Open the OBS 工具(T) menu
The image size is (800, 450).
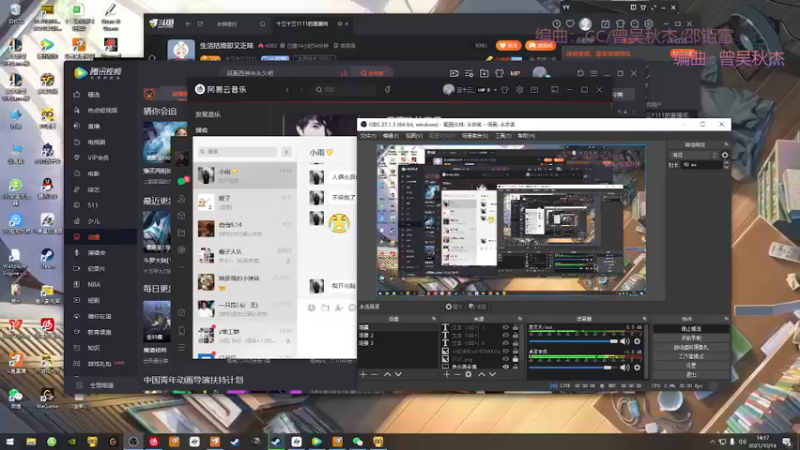[x=503, y=136]
